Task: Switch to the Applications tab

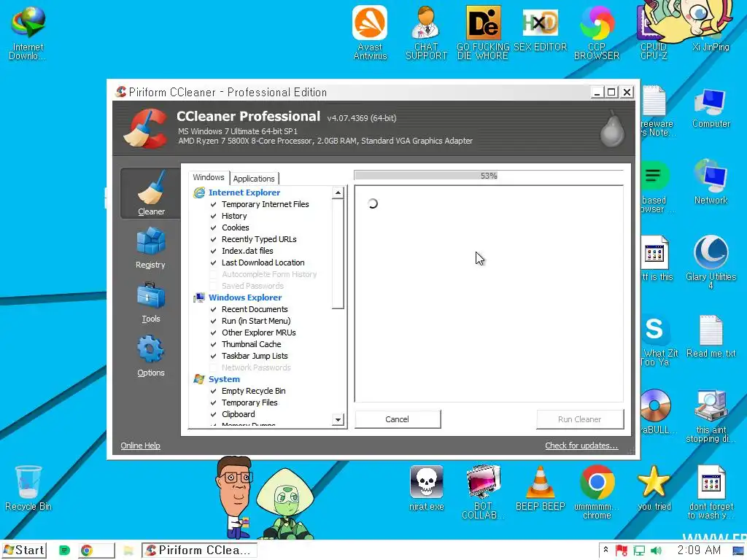Action: [254, 179]
